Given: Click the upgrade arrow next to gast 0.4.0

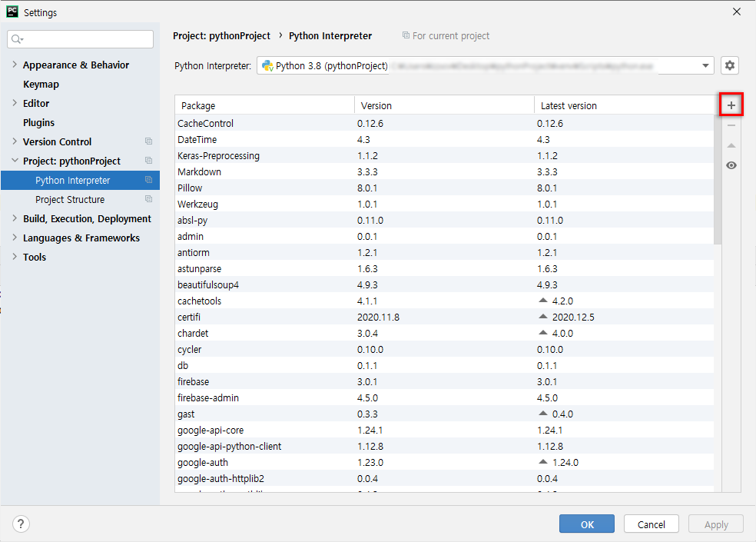Looking at the screenshot, I should click(x=543, y=413).
